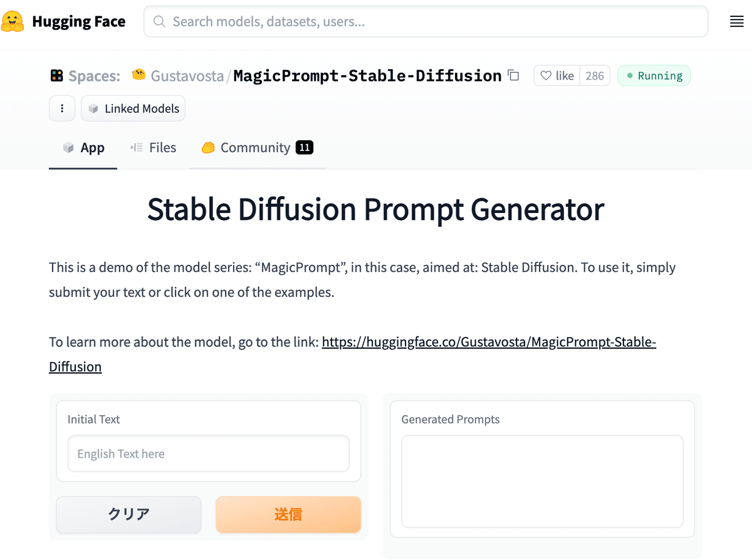Click the clapping hands Community icon
The image size is (752, 560).
[208, 147]
